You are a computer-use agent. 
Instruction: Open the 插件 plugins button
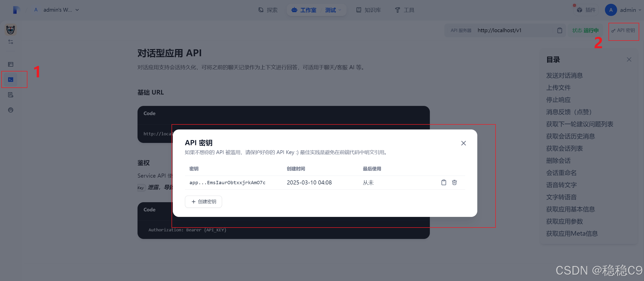(586, 10)
